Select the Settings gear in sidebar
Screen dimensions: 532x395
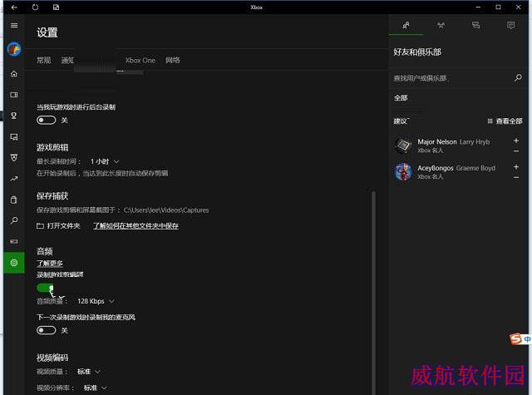(x=14, y=263)
